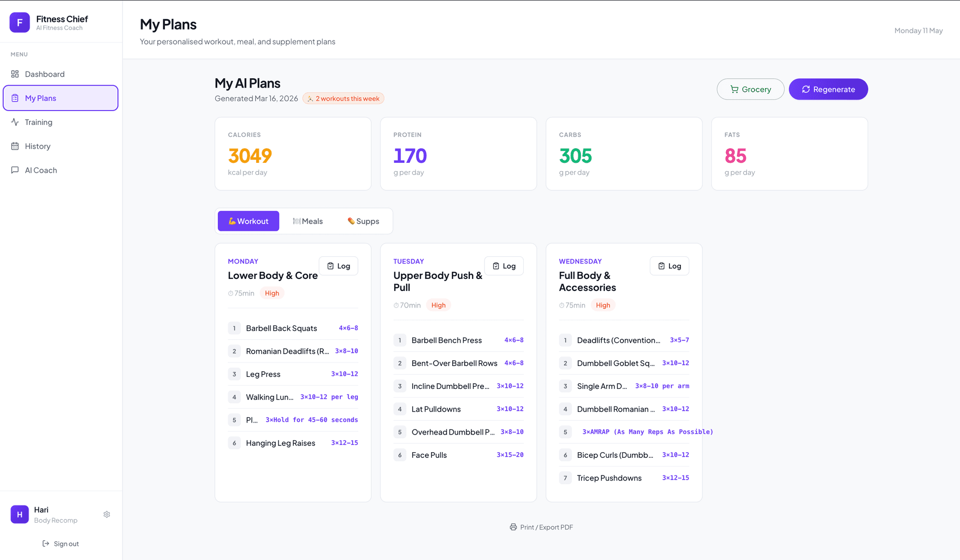Image resolution: width=960 pixels, height=560 pixels.
Task: Open History from the sidebar menu
Action: 61,146
